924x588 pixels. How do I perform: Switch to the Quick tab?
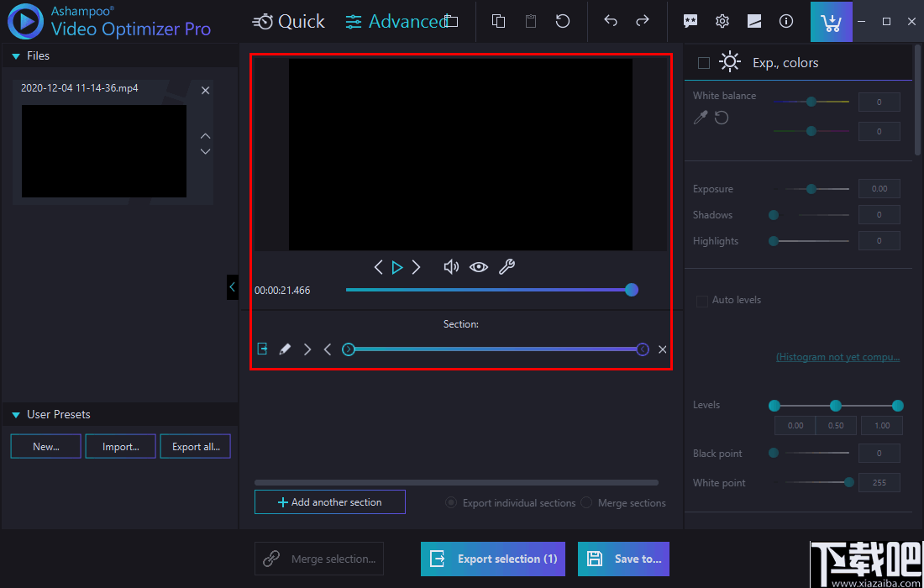[x=288, y=21]
